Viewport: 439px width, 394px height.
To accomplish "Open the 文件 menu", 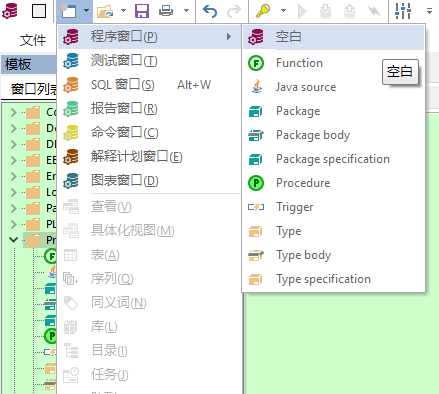I will (x=33, y=40).
